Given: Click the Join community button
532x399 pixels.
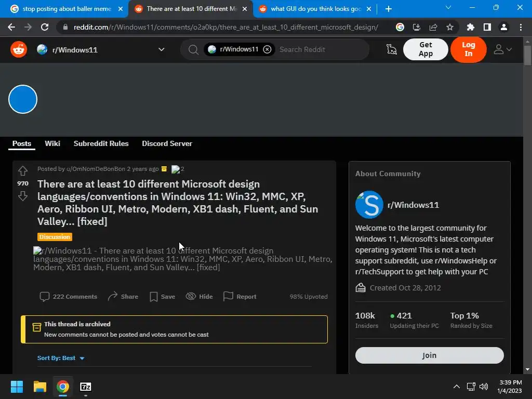Looking at the screenshot, I should coord(429,355).
